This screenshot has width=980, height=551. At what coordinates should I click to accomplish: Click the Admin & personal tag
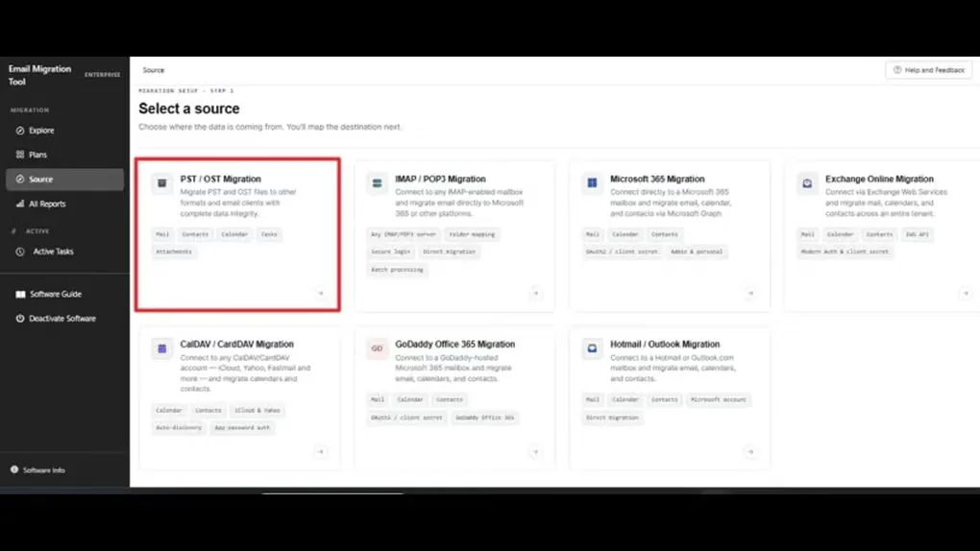pyautogui.click(x=697, y=252)
